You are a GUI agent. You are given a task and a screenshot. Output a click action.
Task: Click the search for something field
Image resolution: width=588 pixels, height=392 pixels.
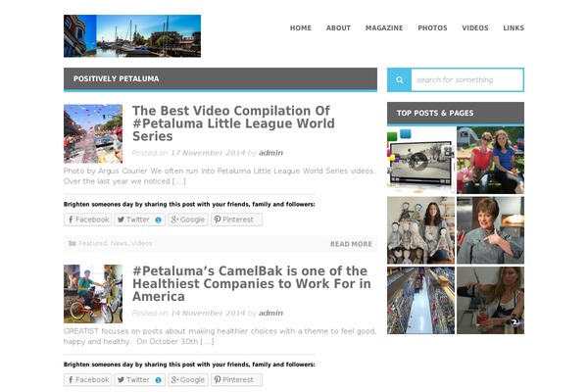pyautogui.click(x=467, y=80)
